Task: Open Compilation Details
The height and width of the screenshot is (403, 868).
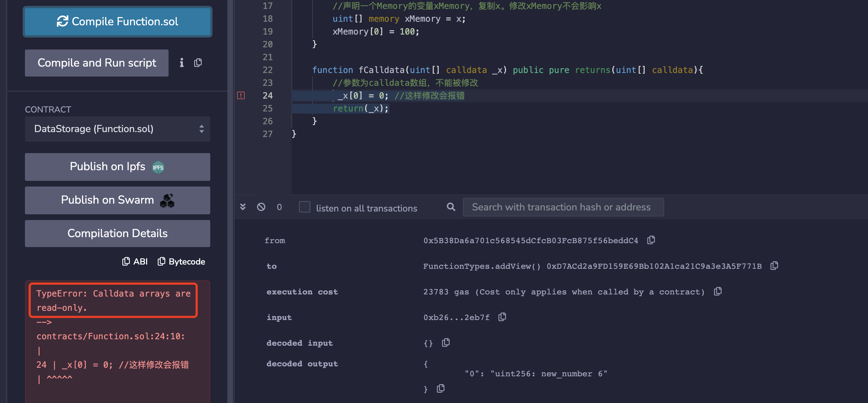Action: pyautogui.click(x=118, y=234)
